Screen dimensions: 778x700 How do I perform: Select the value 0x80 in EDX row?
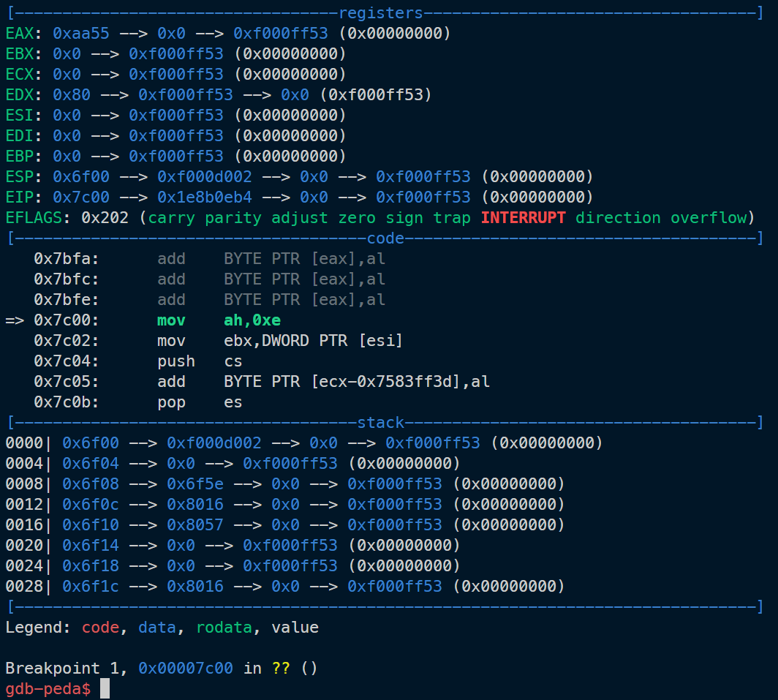[72, 94]
